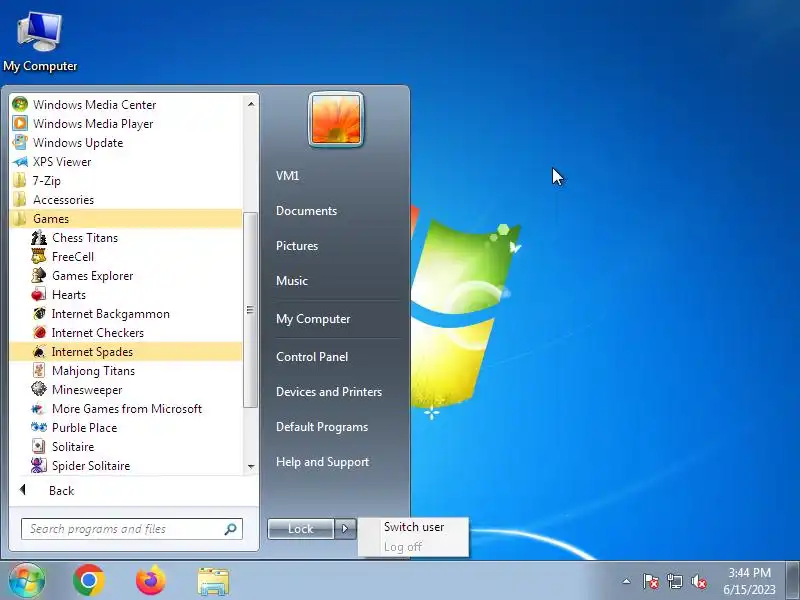Open Default Programs
Viewport: 800px width, 600px height.
[322, 427]
